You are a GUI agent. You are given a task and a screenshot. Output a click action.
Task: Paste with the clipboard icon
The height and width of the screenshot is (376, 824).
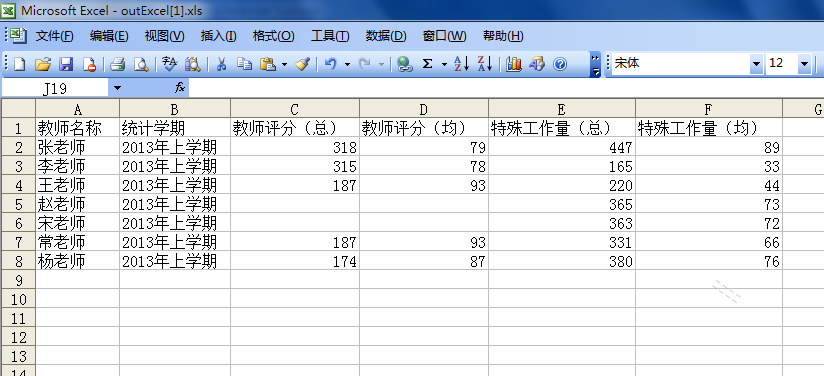point(268,64)
